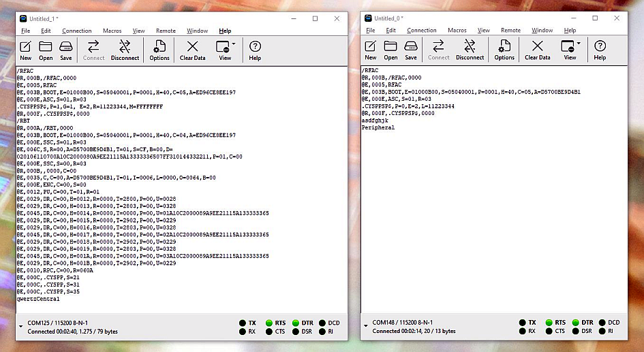Disconnect the COM125 connection in Untitled_1
Viewport: 644px width, 352px height.
(125, 50)
